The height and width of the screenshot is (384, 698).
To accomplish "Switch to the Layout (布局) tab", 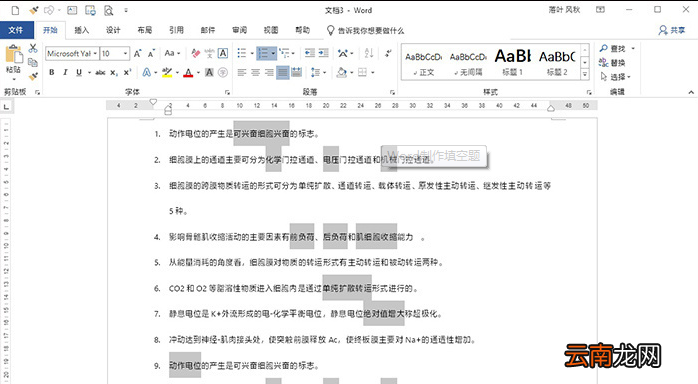I will point(145,30).
